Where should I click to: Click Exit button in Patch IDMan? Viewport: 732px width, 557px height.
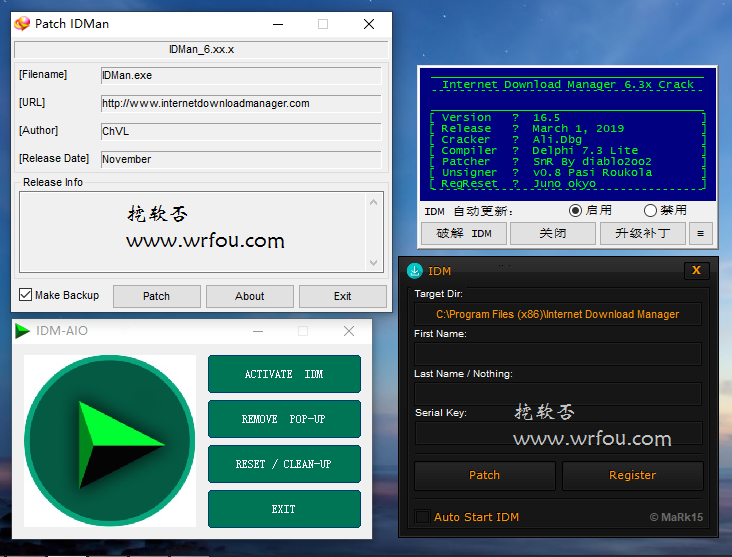343,296
